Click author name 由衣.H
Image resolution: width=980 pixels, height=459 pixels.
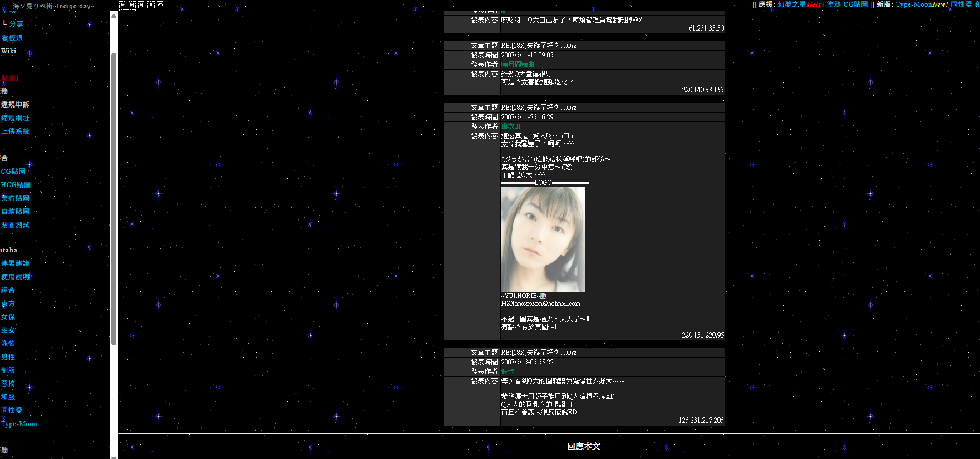coord(511,126)
